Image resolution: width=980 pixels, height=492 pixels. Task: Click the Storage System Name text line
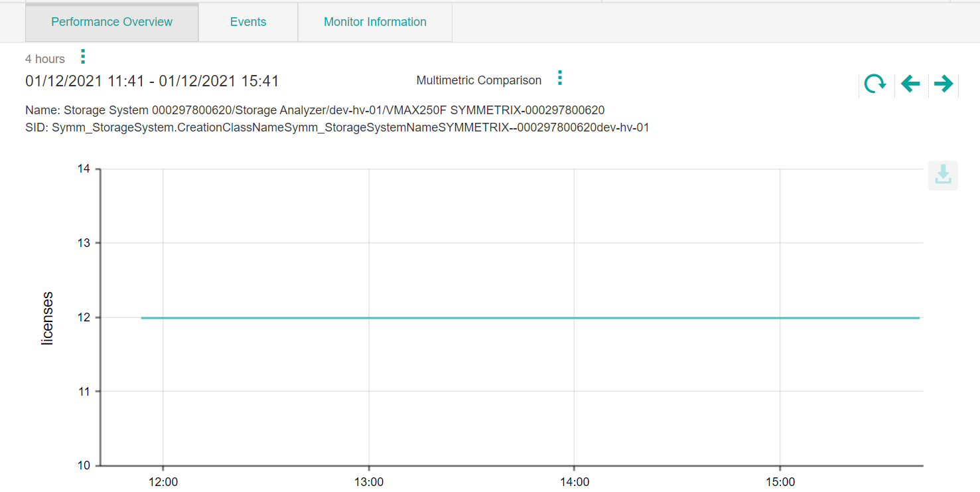coord(315,110)
